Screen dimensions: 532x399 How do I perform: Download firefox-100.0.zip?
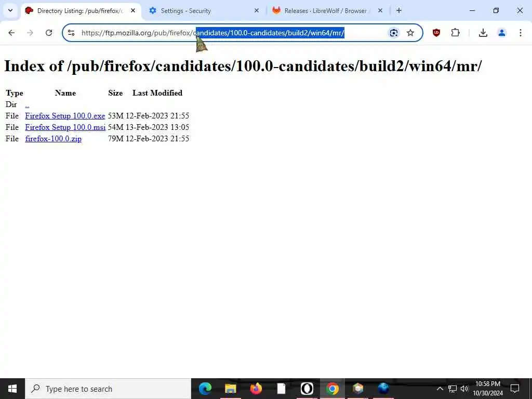click(x=54, y=138)
